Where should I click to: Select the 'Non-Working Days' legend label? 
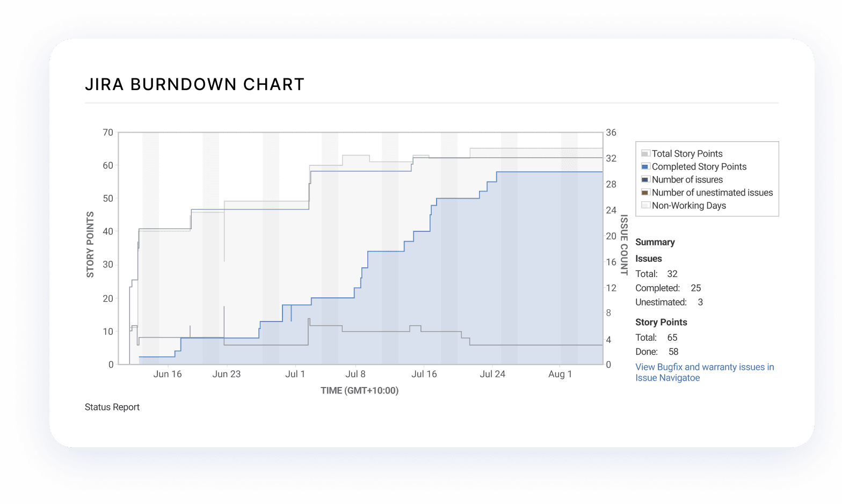[x=689, y=205]
